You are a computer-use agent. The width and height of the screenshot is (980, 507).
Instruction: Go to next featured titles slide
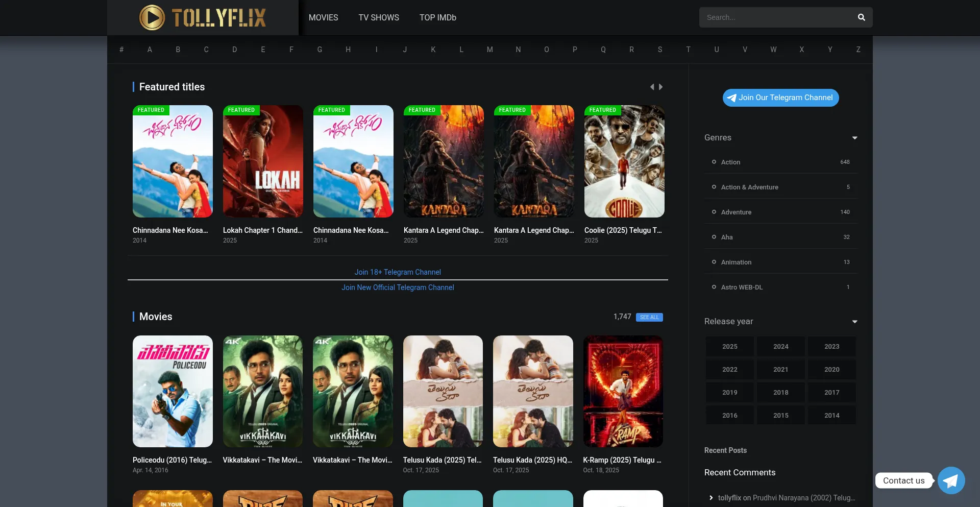point(661,87)
